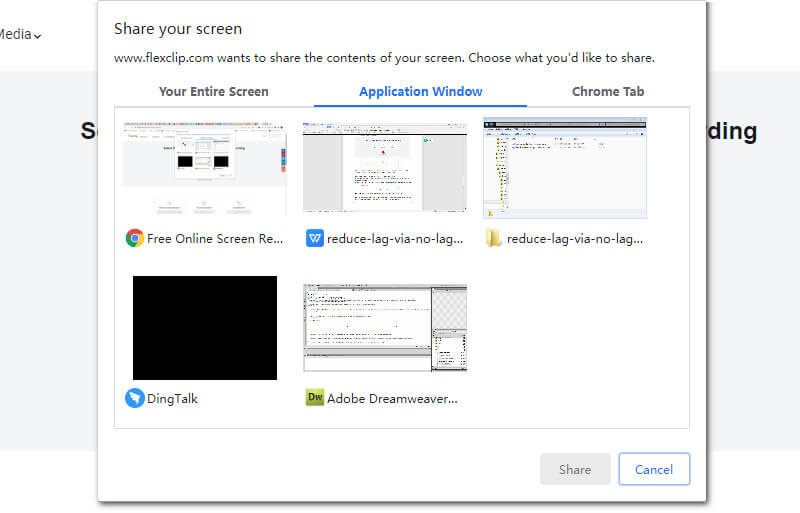Click the DingTalk app icon

tap(135, 398)
